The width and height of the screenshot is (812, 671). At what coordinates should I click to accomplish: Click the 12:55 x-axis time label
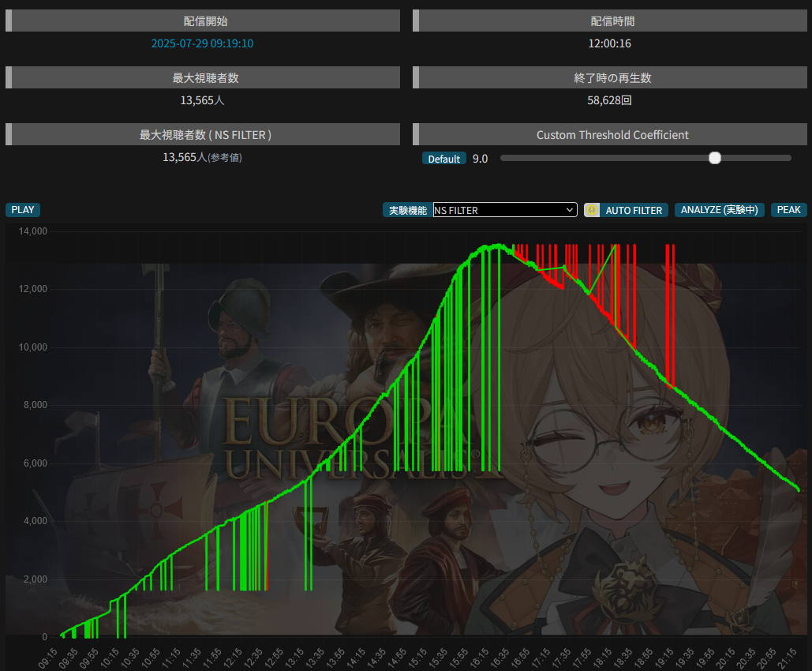pyautogui.click(x=273, y=658)
